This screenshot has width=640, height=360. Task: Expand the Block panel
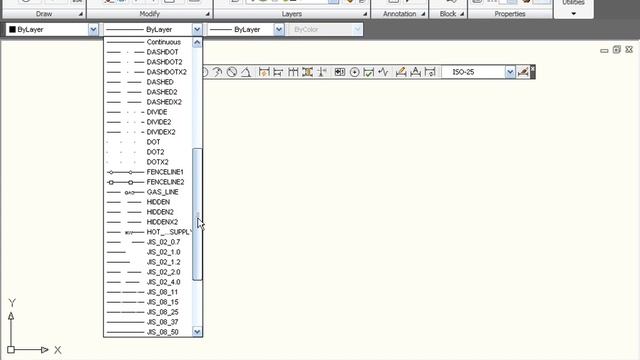click(462, 14)
